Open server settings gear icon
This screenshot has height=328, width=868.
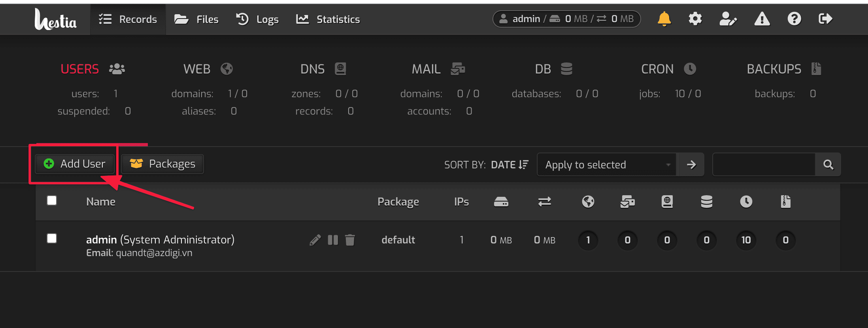pyautogui.click(x=695, y=19)
